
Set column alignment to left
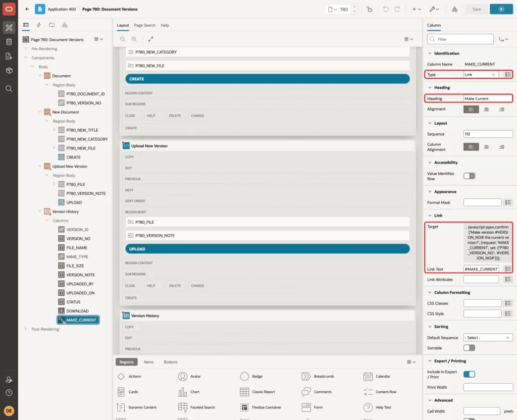(x=471, y=147)
